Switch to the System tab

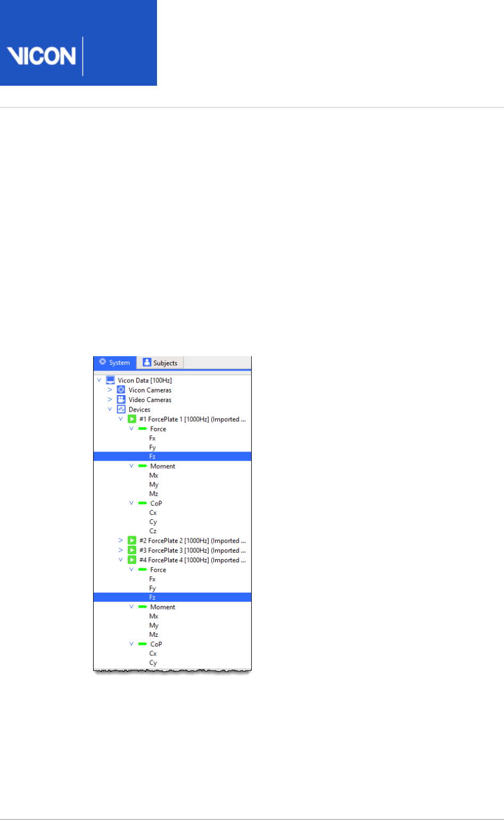(x=115, y=363)
